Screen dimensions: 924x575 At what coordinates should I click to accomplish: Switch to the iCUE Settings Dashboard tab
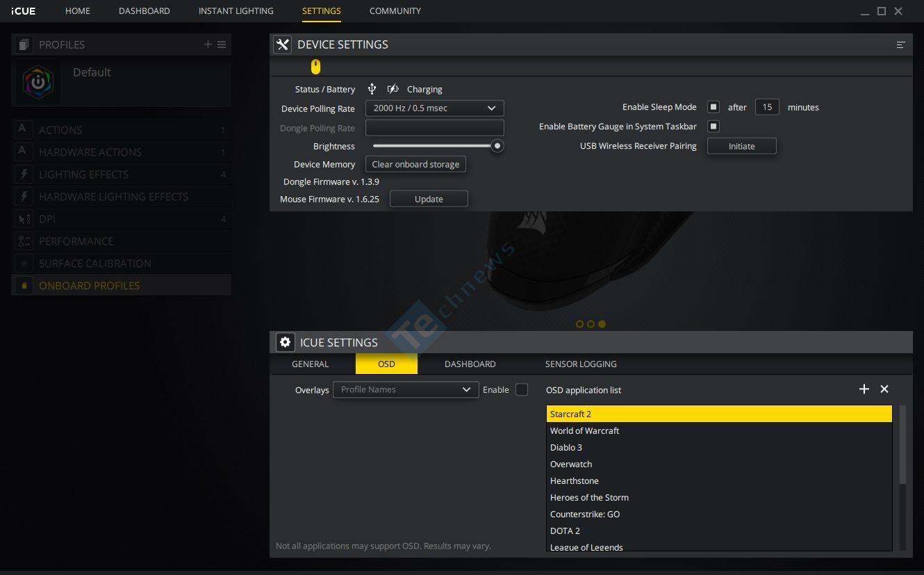(x=470, y=364)
